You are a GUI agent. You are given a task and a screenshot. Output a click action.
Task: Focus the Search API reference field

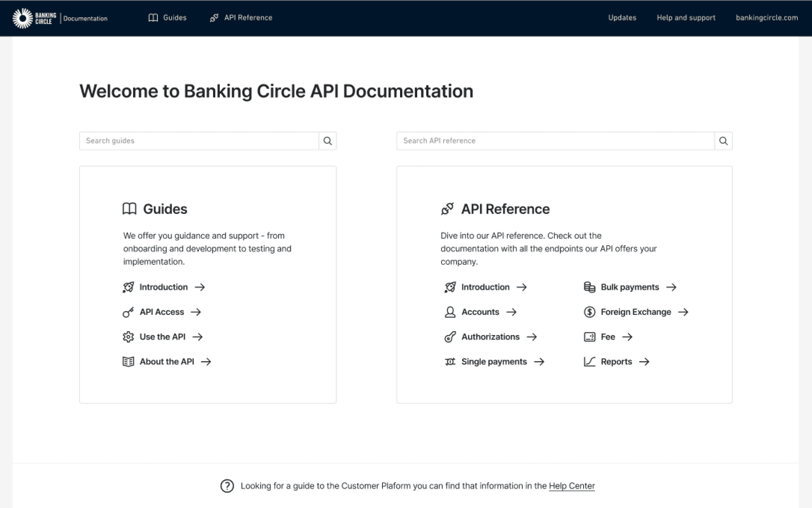pyautogui.click(x=555, y=141)
